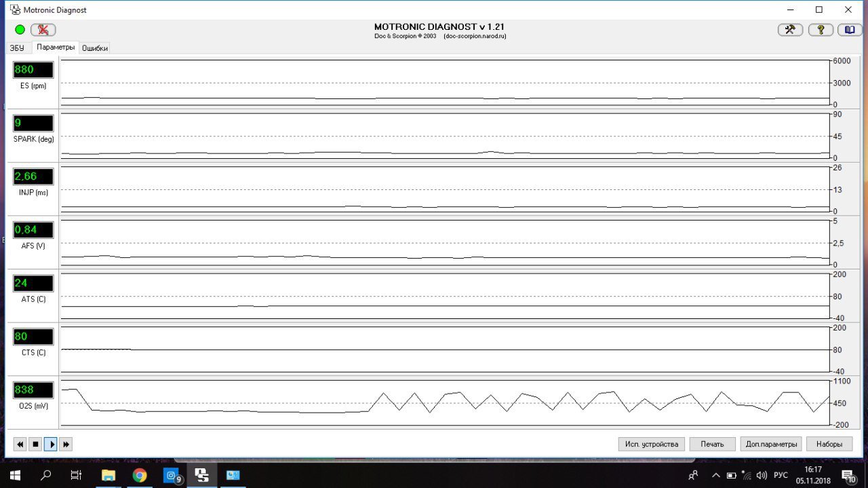Click the O2S (mV) value display 838

click(33, 390)
